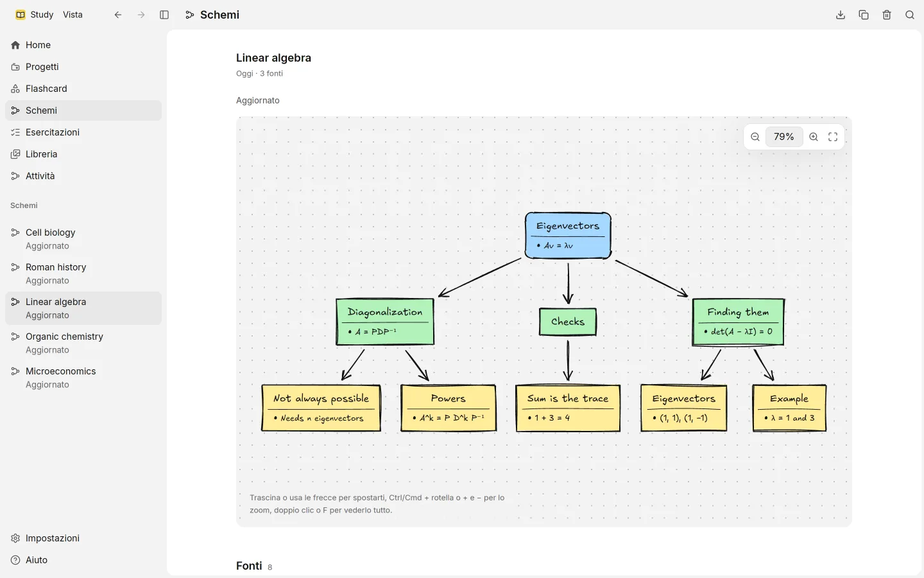Screen dimensions: 924x578
Task: Zoom out the diagram canvas
Action: click(755, 137)
